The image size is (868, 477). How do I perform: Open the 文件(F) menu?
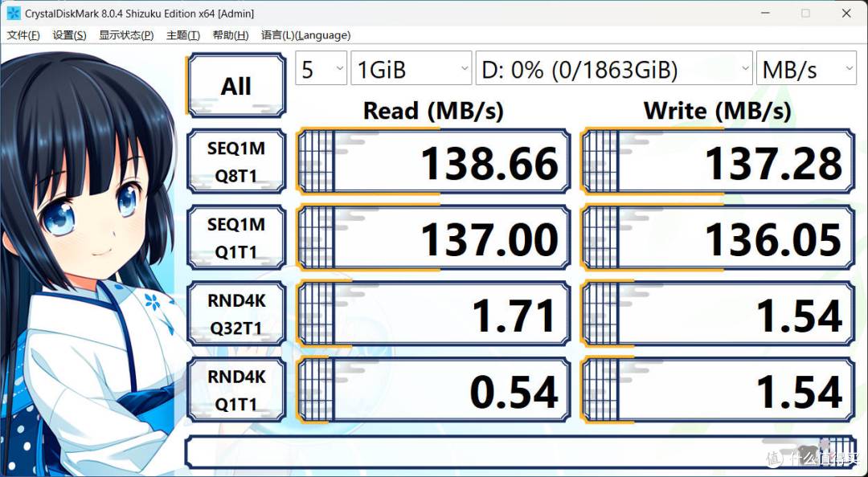pyautogui.click(x=23, y=35)
